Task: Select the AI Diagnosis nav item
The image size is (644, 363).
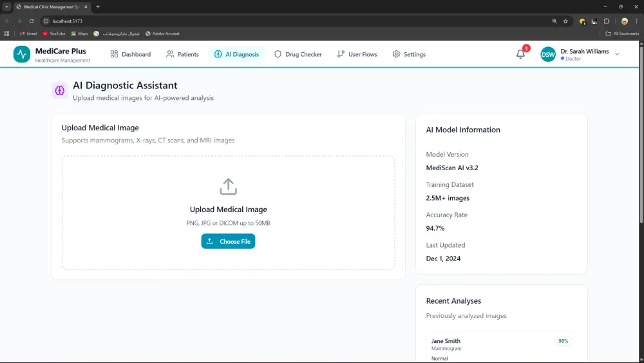Action: tap(236, 54)
